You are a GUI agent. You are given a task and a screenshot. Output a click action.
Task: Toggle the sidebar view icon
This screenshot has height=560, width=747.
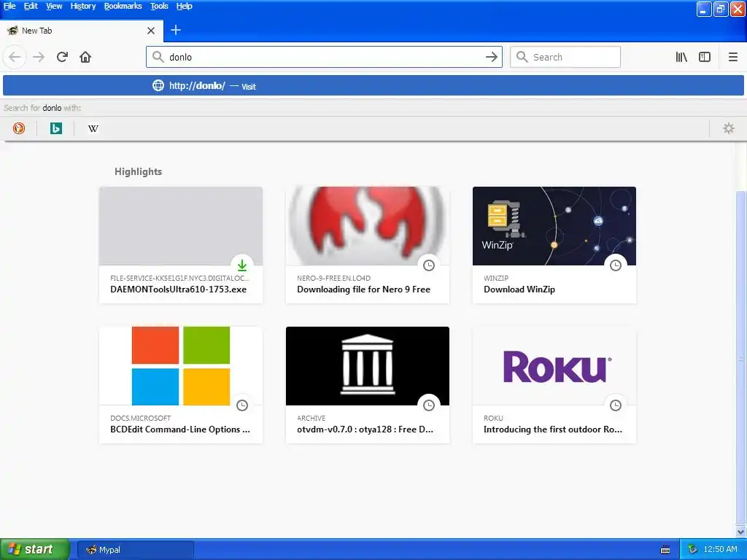click(705, 57)
